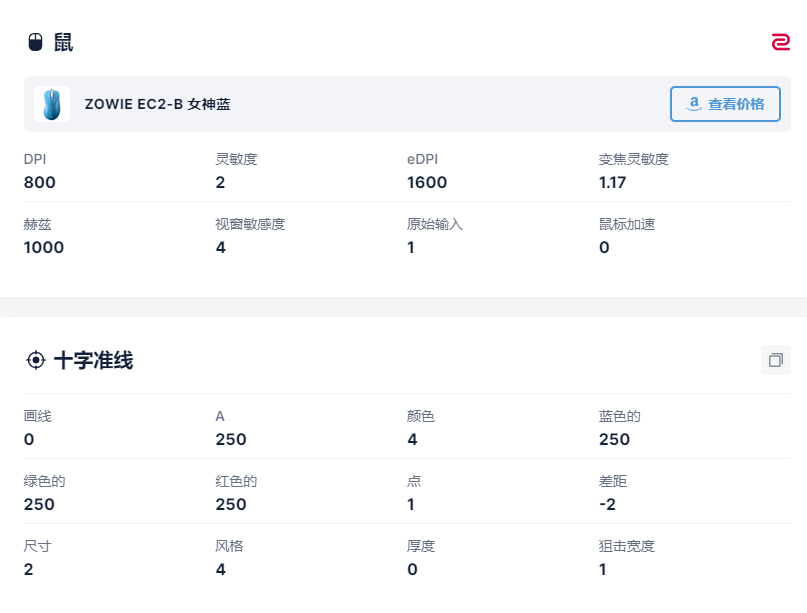Select the eDPI value 1600
This screenshot has height=613, width=807.
pyautogui.click(x=427, y=182)
